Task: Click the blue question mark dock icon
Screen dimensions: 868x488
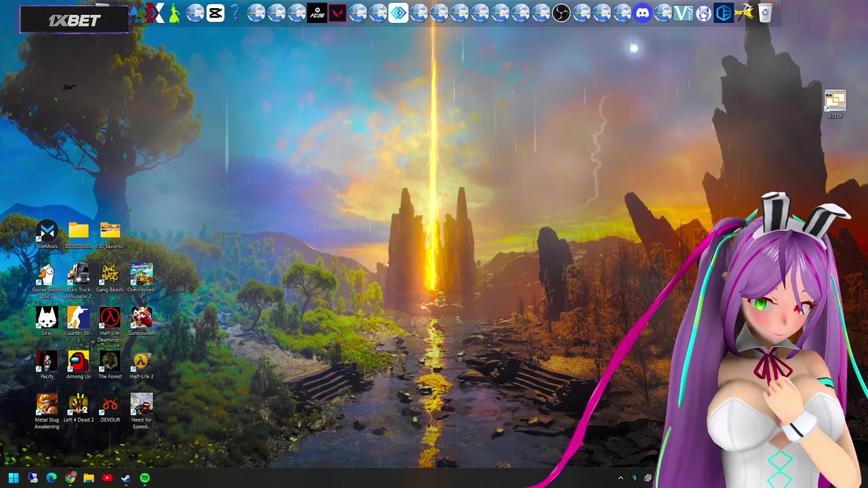Action: point(235,12)
